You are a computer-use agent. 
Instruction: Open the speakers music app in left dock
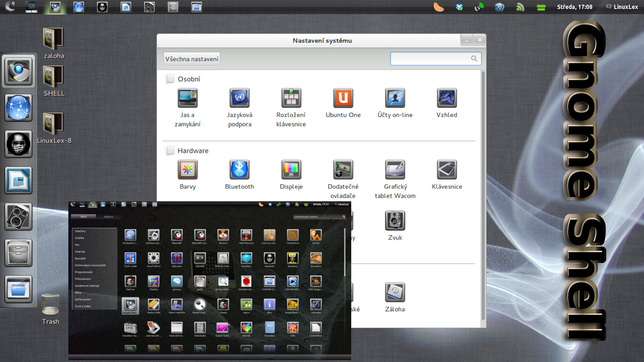pos(19,216)
